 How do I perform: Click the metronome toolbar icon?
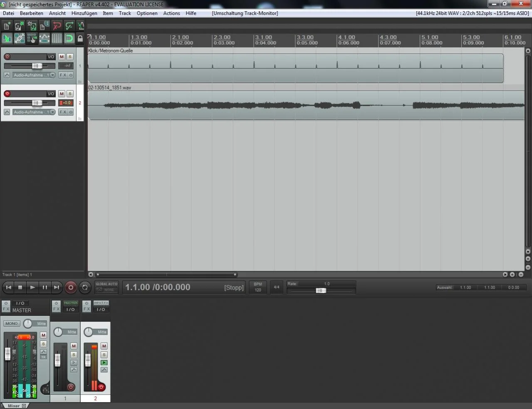(81, 26)
